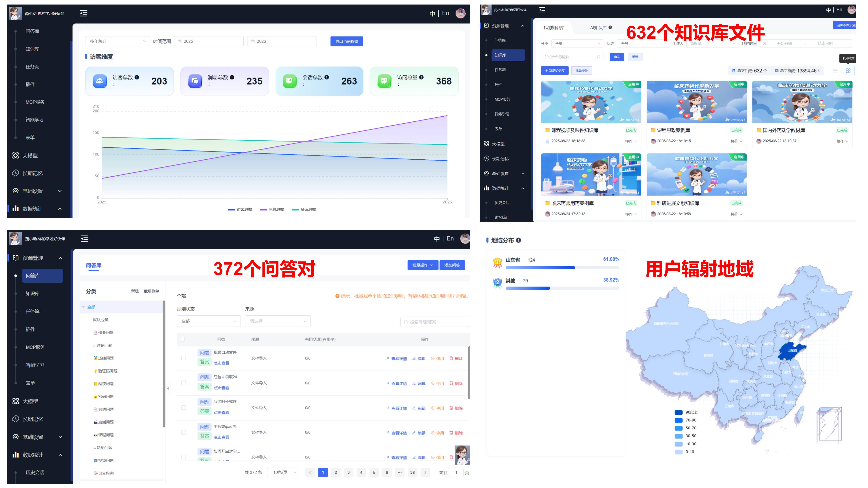Click the info icon beside 消息总数

232,77
